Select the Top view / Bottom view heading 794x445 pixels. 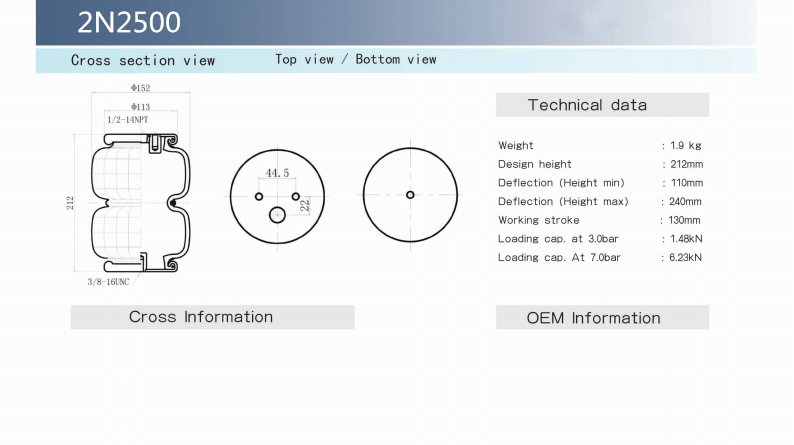[x=355, y=59]
